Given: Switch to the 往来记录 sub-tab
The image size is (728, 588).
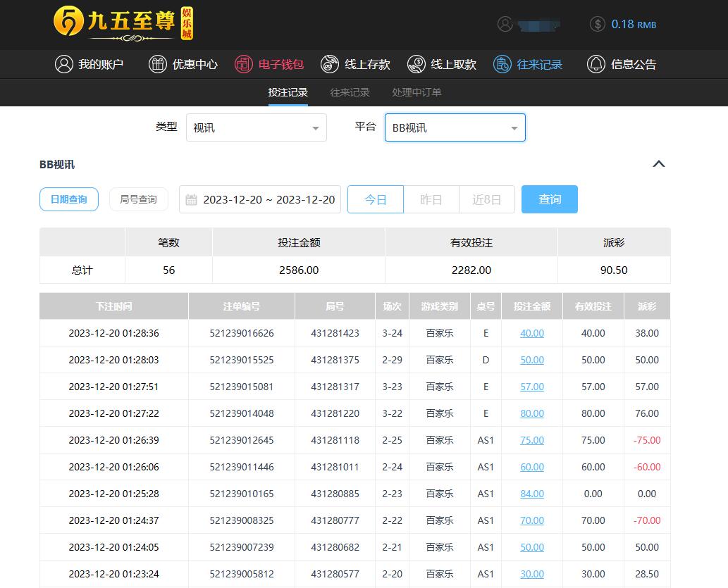Looking at the screenshot, I should click(x=350, y=92).
